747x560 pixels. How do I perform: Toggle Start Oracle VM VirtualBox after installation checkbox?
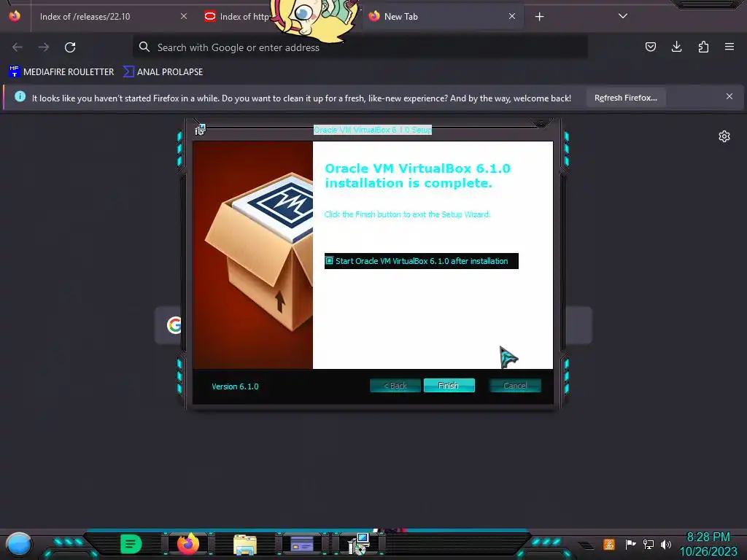click(329, 260)
